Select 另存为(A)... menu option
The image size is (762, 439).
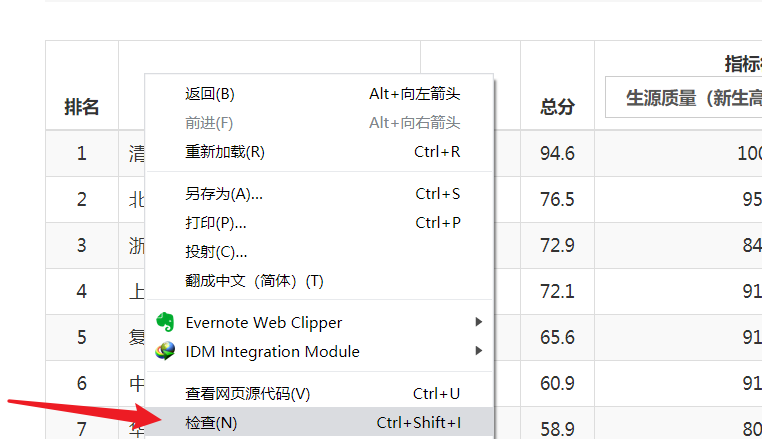pos(319,194)
